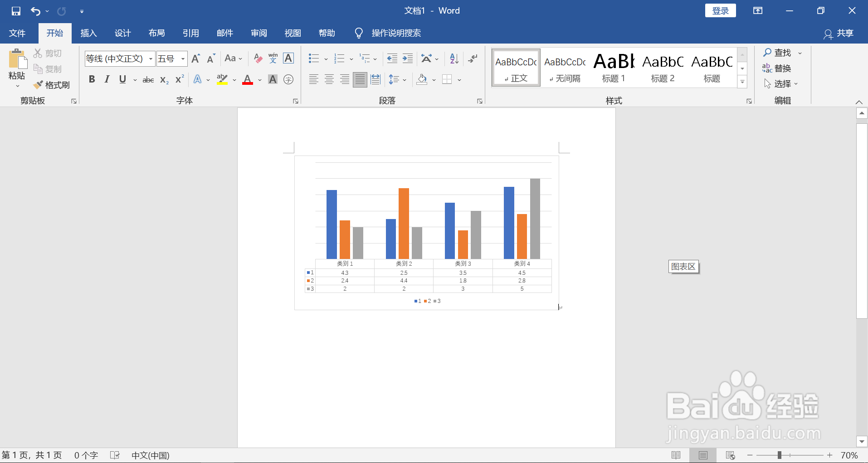Toggle italic formatting
This screenshot has width=868, height=463.
tap(107, 80)
